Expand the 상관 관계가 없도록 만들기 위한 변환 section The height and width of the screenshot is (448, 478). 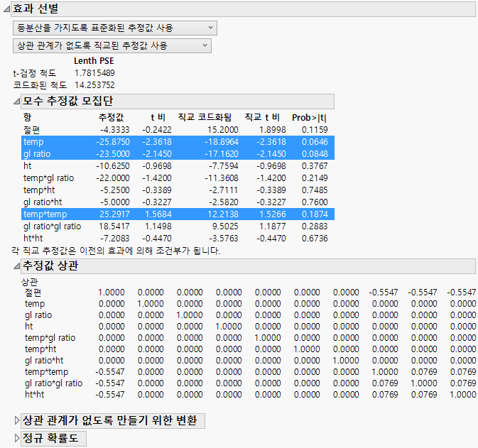coord(17,421)
